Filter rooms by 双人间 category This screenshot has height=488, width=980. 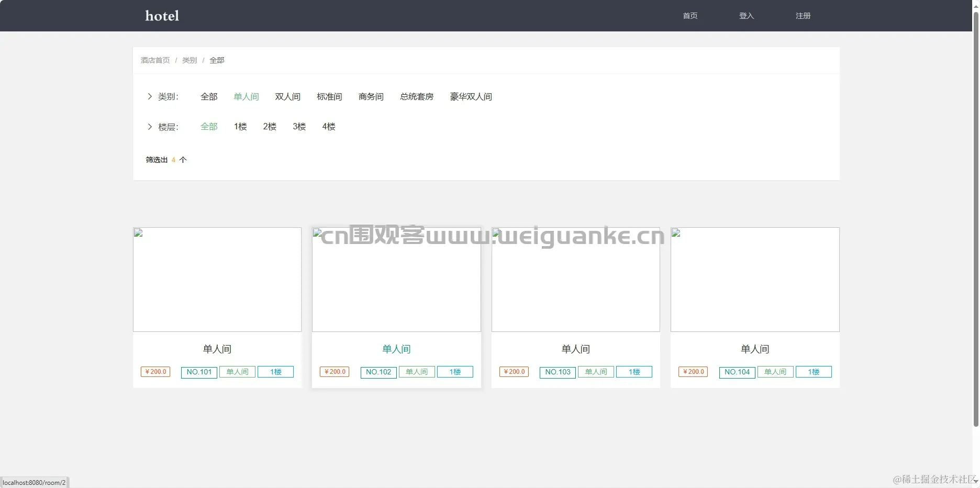click(x=288, y=96)
